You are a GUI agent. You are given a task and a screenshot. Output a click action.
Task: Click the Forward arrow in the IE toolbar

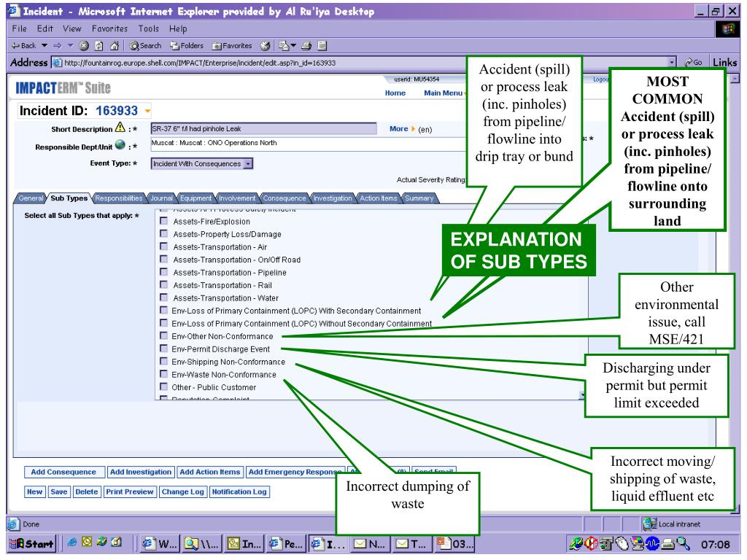(57, 46)
